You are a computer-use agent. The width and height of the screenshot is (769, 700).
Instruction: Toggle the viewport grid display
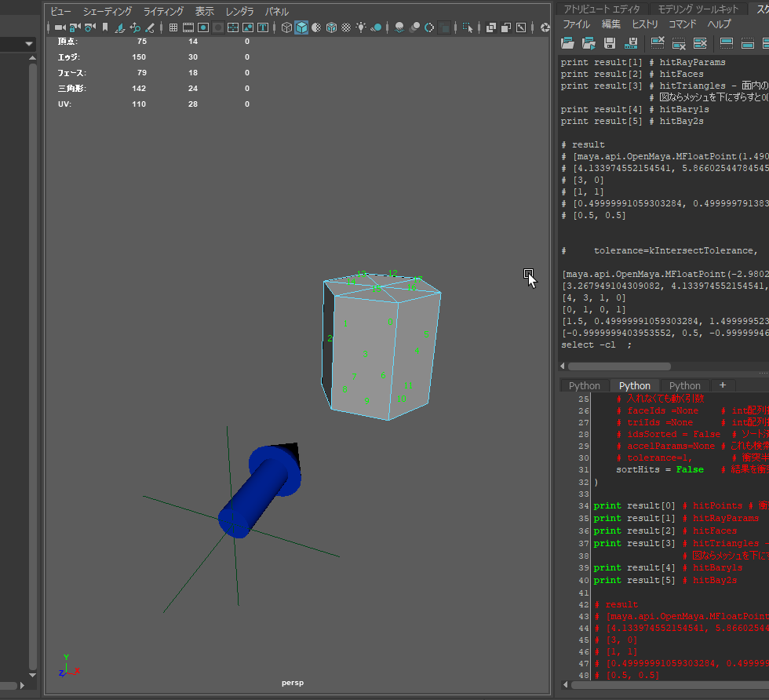tap(173, 27)
